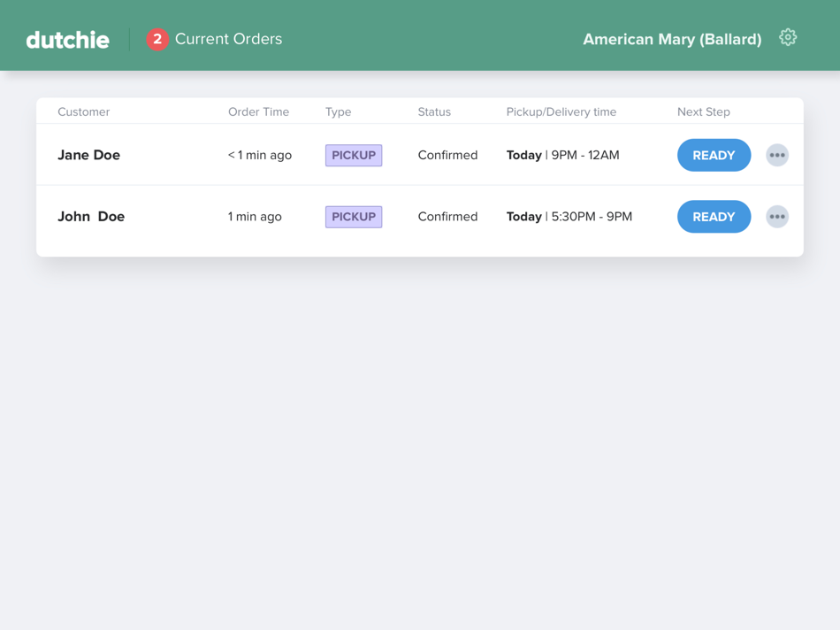Click the PICKUP badge on Jane Doe's row
Viewport: 840px width, 630px height.
353,155
